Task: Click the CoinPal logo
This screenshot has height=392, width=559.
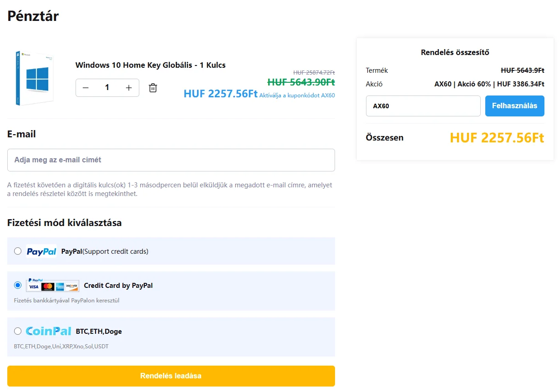Action: [49, 331]
